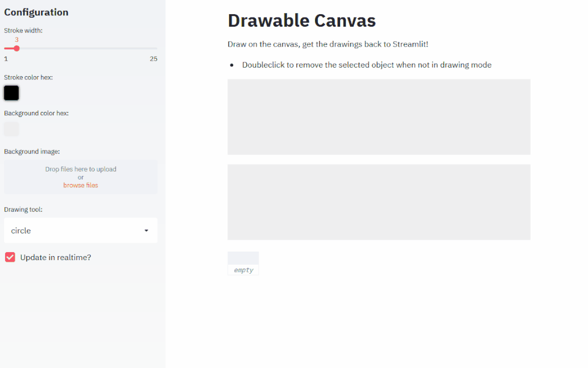Expand the "empty" canvas data viewer

click(243, 263)
